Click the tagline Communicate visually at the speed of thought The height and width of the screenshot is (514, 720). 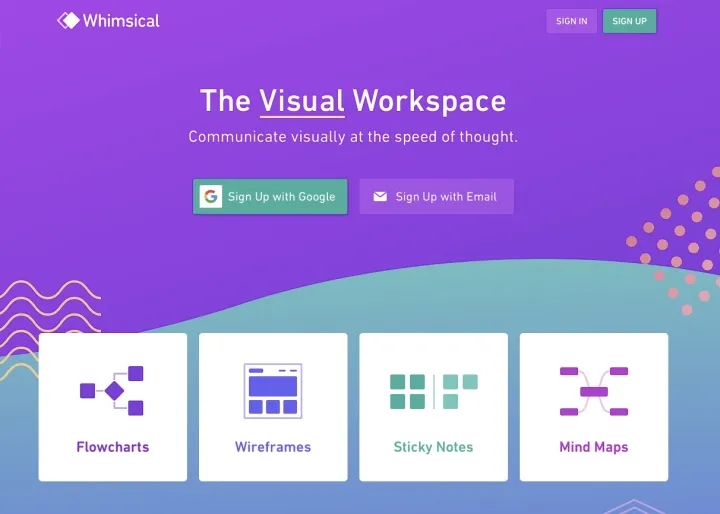(x=353, y=137)
